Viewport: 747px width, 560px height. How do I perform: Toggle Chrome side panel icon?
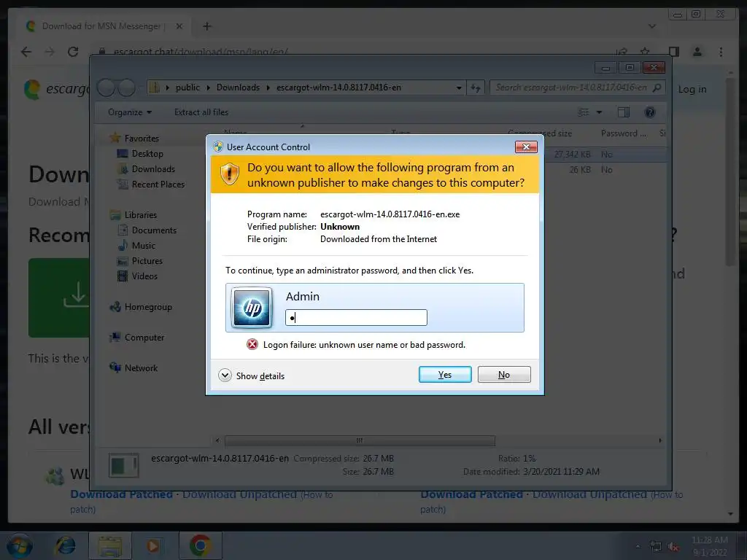673,52
